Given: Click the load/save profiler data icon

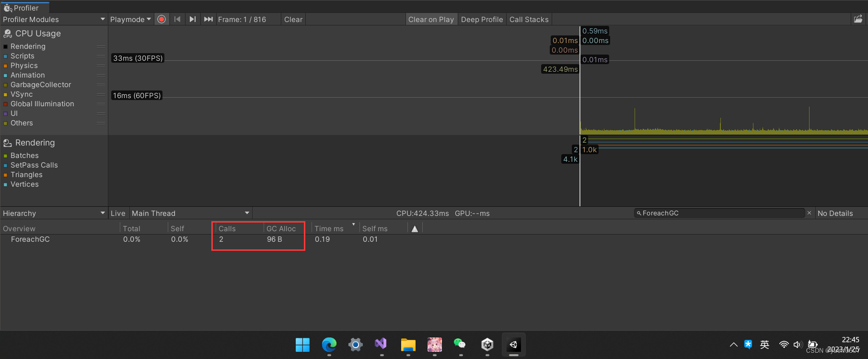Looking at the screenshot, I should pyautogui.click(x=858, y=19).
